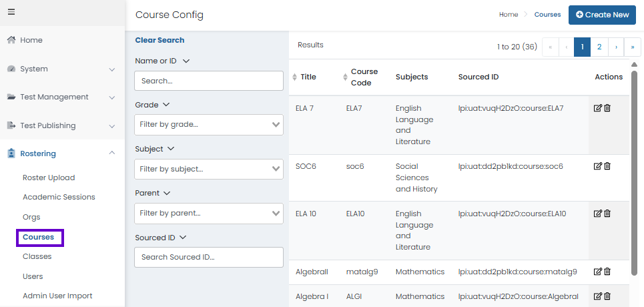Sort table by Course Code arrows
This screenshot has height=307, width=644.
(345, 77)
